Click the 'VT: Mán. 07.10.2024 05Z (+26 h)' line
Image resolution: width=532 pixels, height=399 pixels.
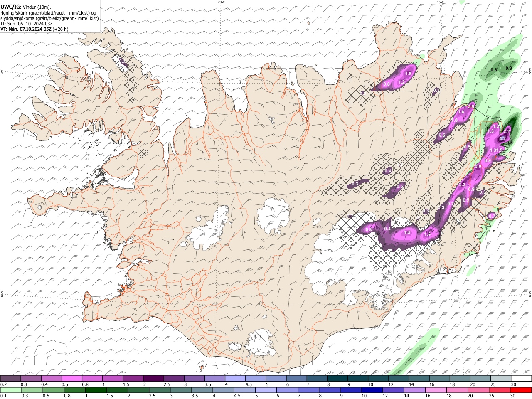[34, 29]
